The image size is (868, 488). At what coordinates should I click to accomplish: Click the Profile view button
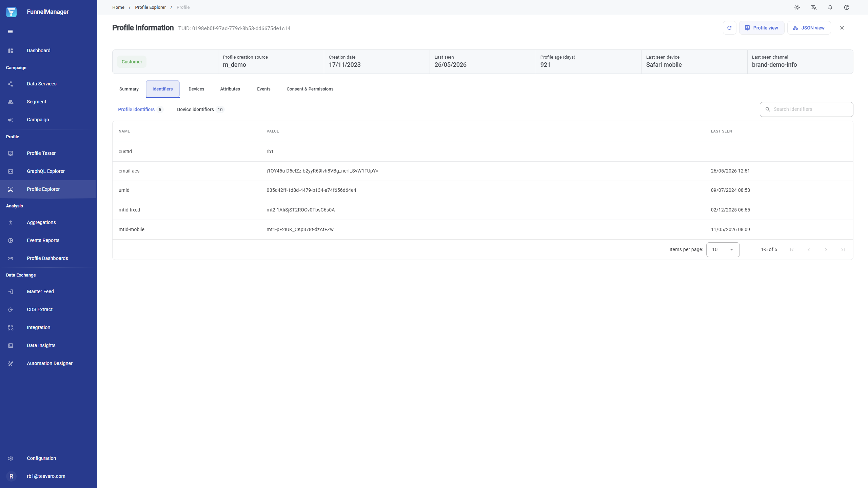tap(762, 28)
